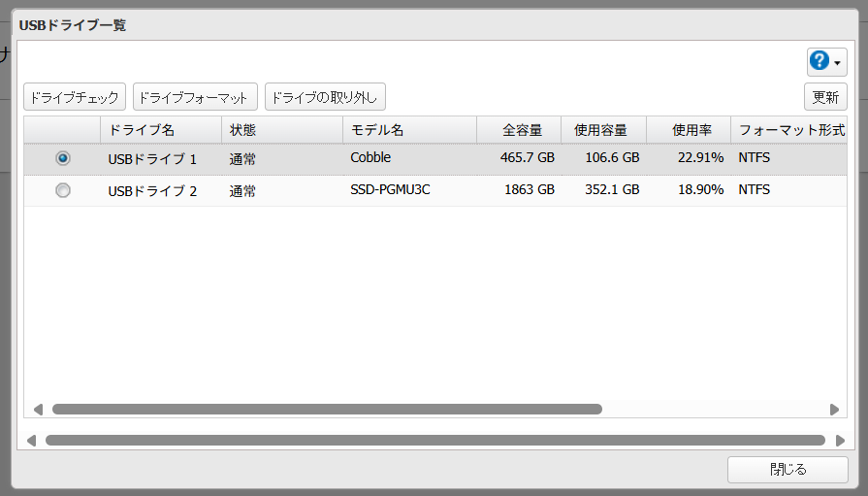
Task: Click the ドライブチェック button
Action: pos(75,97)
